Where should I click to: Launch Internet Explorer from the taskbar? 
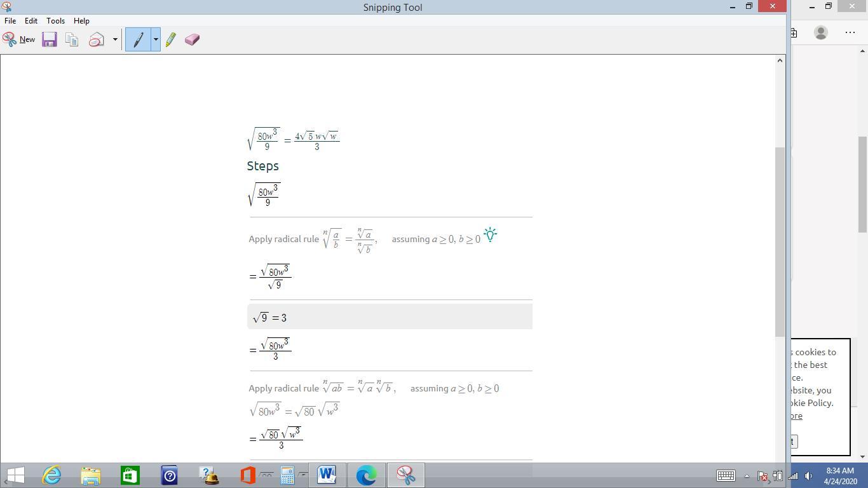51,475
